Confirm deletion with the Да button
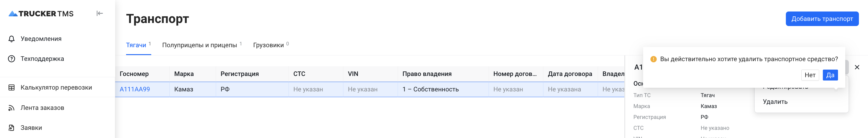The width and height of the screenshot is (868, 138). (x=830, y=75)
